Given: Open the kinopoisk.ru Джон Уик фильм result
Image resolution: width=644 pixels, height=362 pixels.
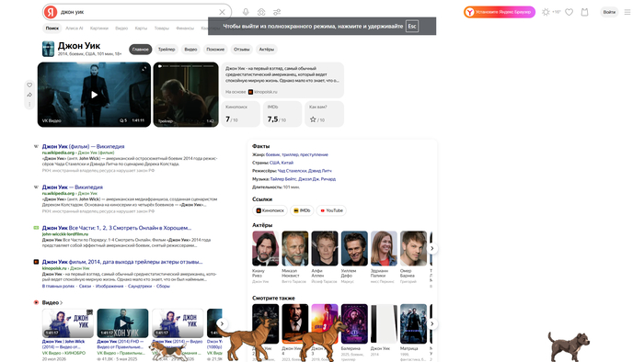Looking at the screenshot, I should 122,262.
